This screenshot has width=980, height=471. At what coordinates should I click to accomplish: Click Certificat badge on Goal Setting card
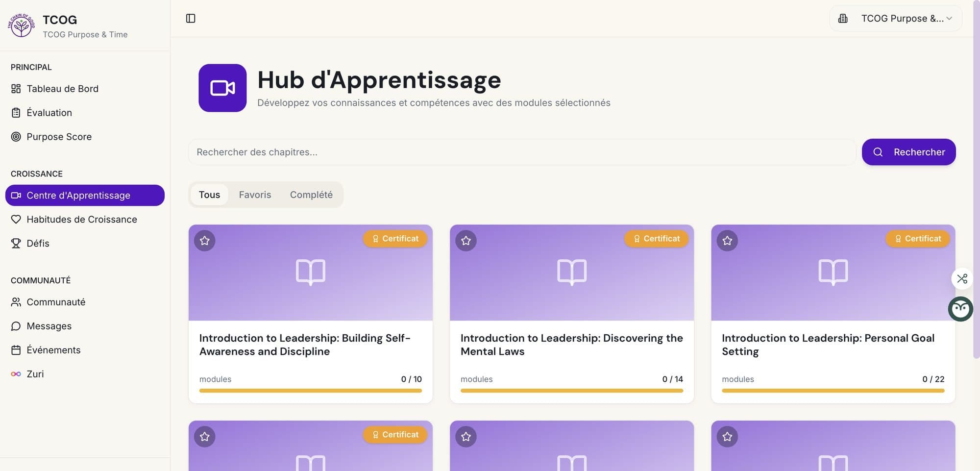[x=917, y=239]
